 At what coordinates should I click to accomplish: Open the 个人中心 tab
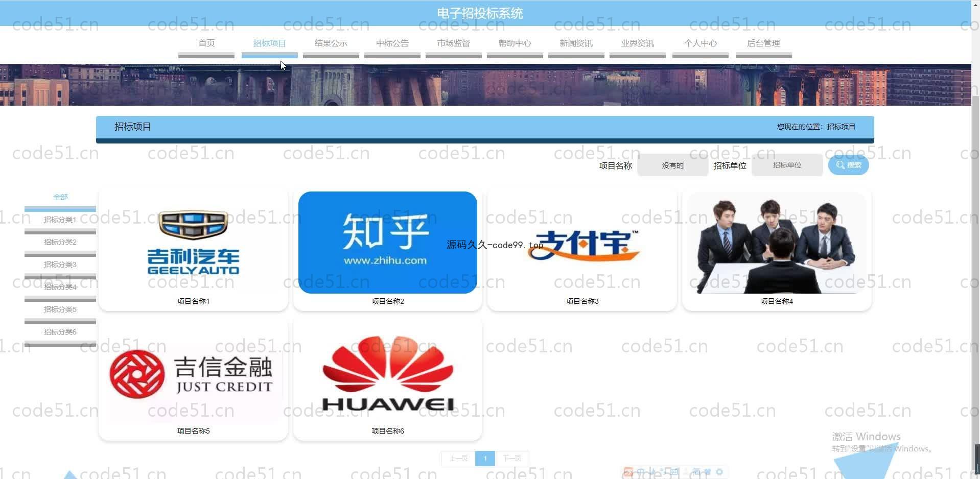(x=700, y=43)
